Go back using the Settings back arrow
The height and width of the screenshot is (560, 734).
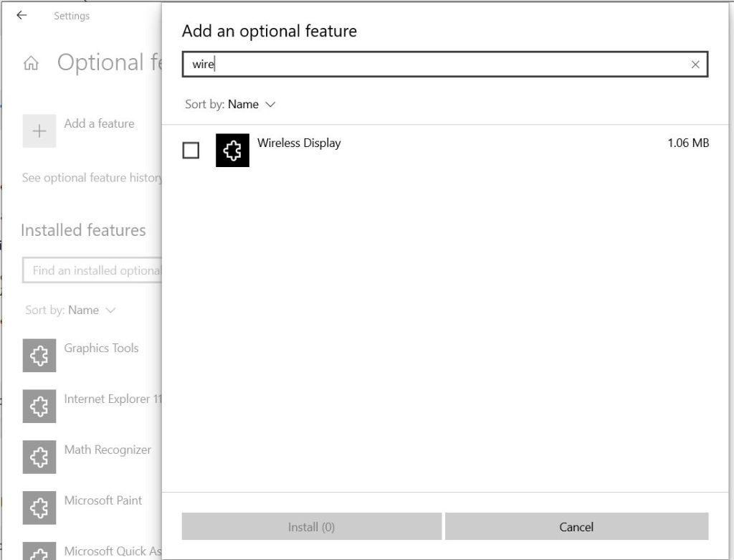click(x=20, y=15)
